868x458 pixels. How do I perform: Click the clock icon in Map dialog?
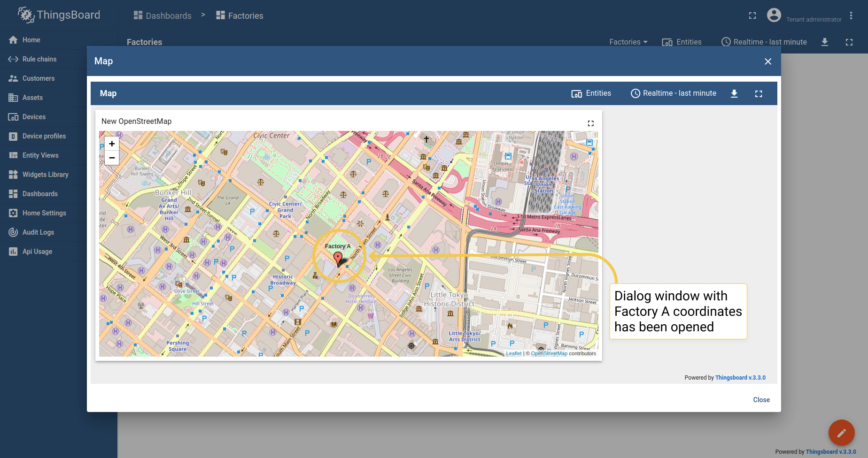635,93
